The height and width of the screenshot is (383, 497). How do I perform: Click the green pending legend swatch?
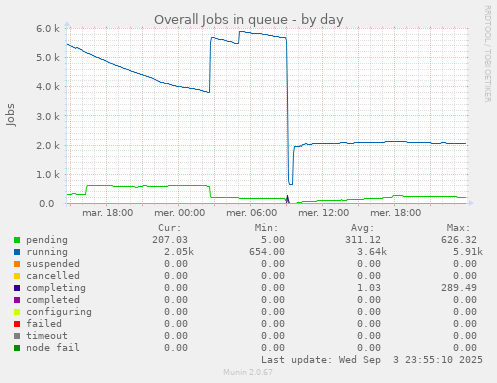17,240
